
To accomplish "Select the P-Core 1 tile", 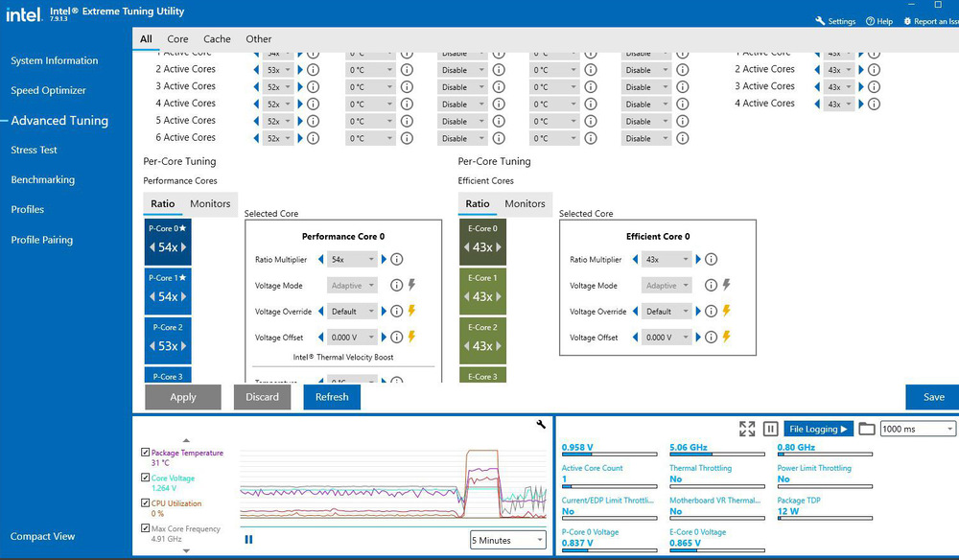I will [x=168, y=290].
